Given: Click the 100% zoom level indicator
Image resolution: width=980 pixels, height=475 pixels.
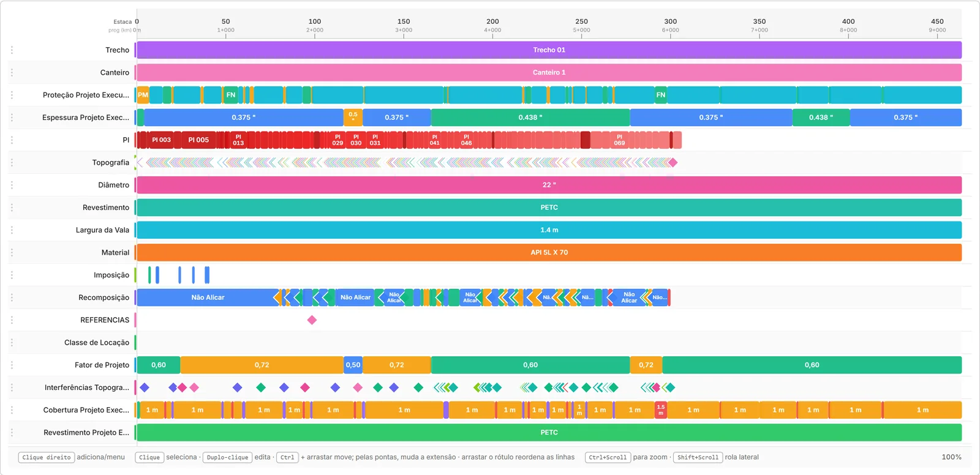Looking at the screenshot, I should click(x=951, y=457).
